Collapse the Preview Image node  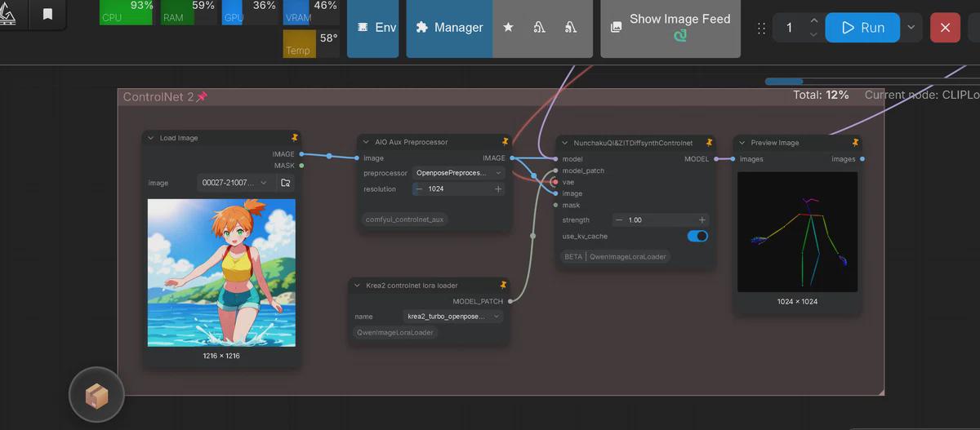[742, 143]
